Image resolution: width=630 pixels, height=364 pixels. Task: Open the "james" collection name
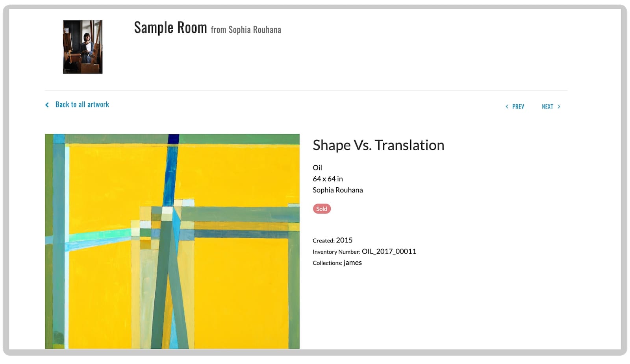pyautogui.click(x=352, y=263)
